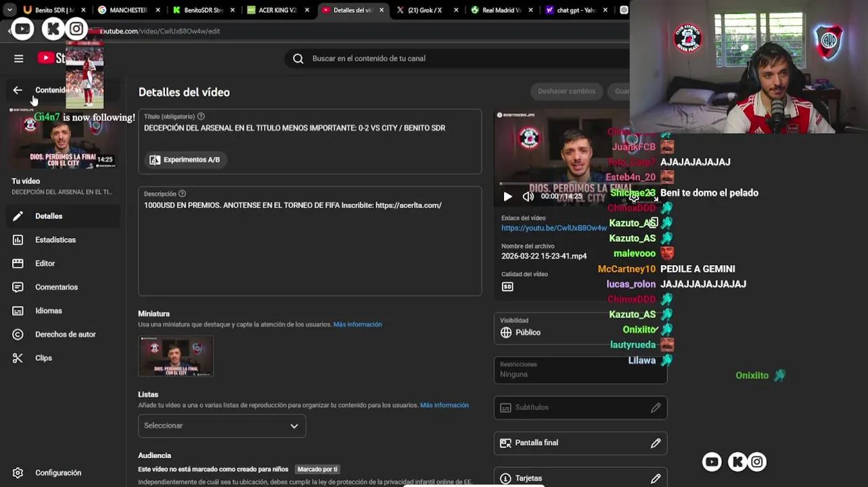Close the MANCHESTER browser tab
This screenshot has width=868, height=487.
(158, 10)
